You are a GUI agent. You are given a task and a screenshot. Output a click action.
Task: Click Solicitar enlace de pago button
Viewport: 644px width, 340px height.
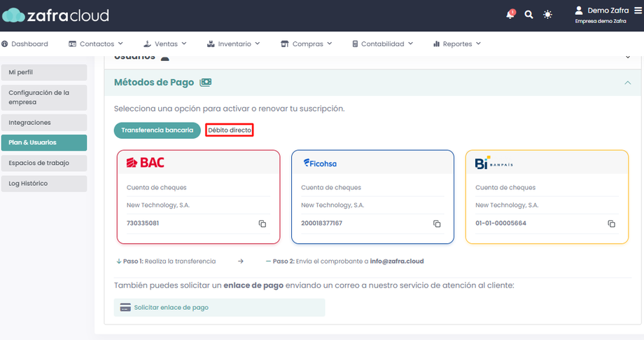pyautogui.click(x=219, y=308)
